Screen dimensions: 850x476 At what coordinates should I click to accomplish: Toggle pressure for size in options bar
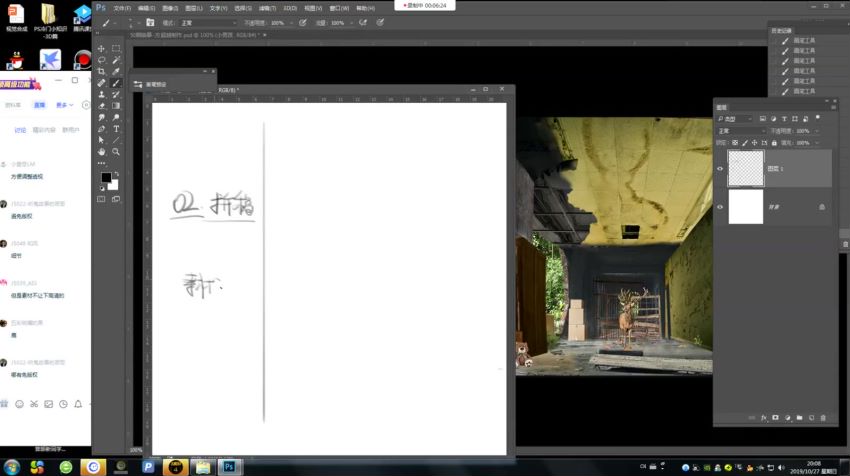[380, 23]
